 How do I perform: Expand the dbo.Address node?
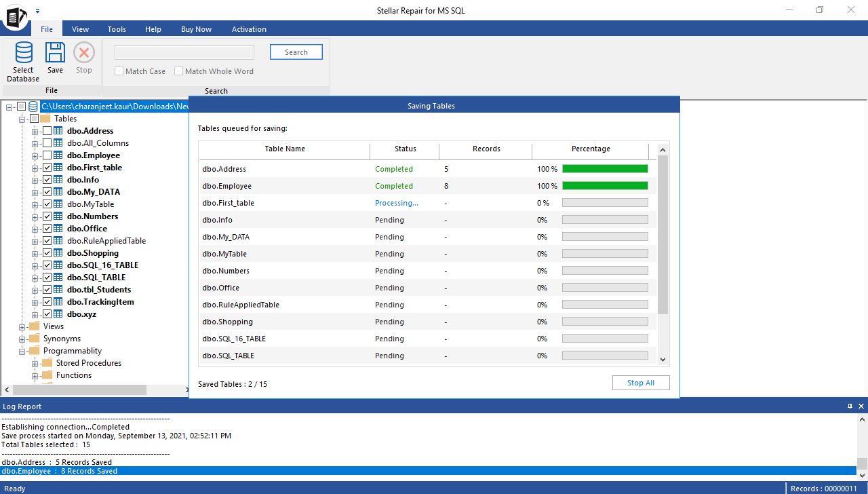coord(35,131)
